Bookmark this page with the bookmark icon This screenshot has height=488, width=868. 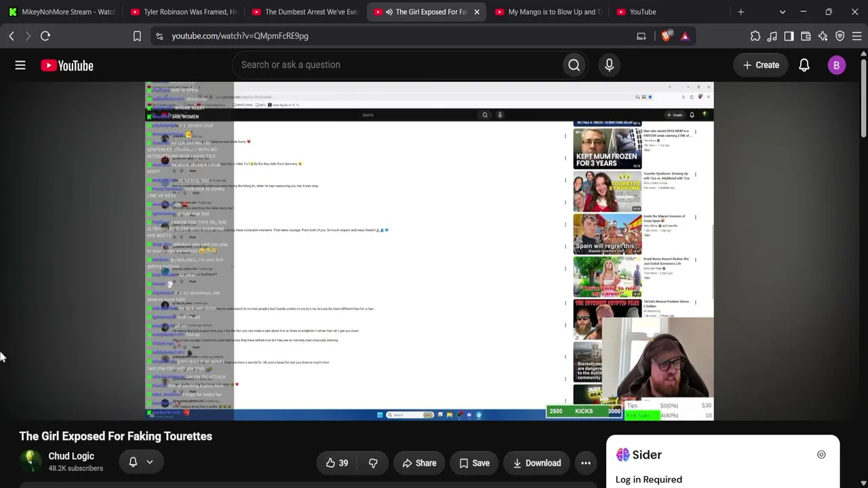[x=137, y=36]
